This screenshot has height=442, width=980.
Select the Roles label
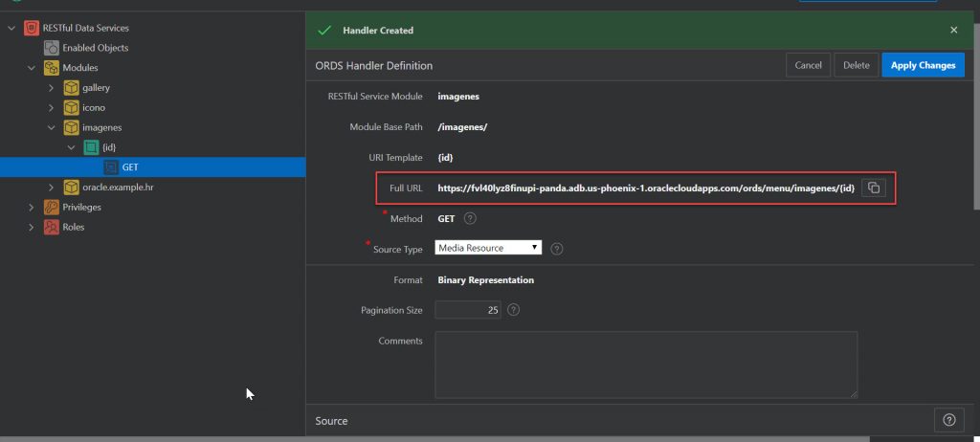(73, 227)
